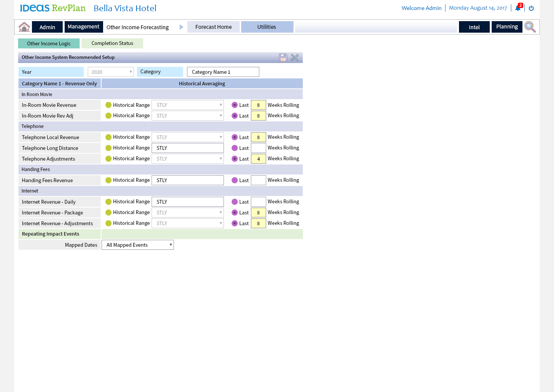
Task: Go to Forecast Home
Action: [x=214, y=27]
